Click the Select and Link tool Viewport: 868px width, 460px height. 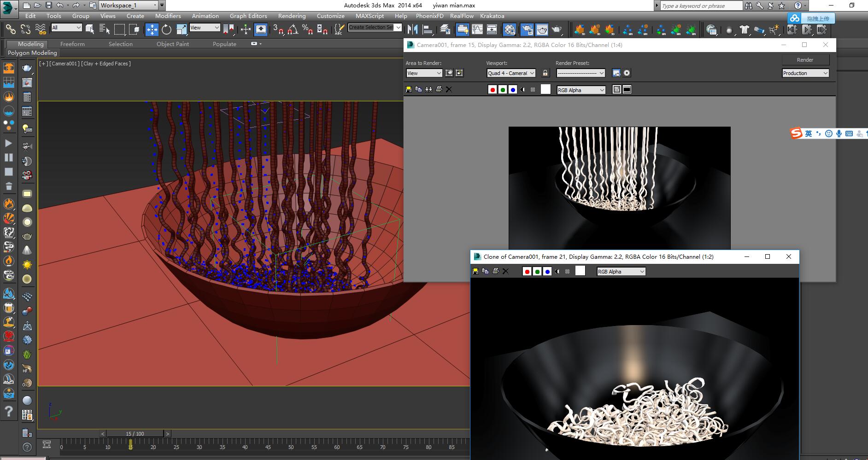(x=10, y=29)
